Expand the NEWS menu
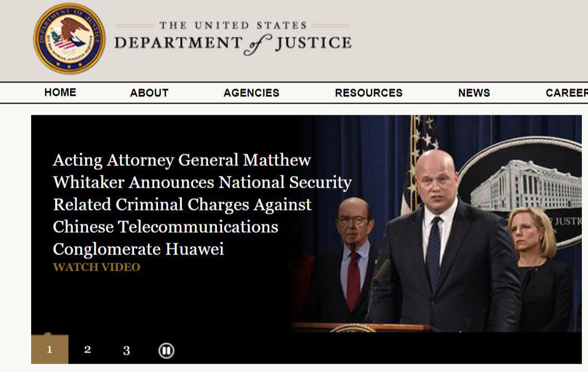 (x=474, y=93)
